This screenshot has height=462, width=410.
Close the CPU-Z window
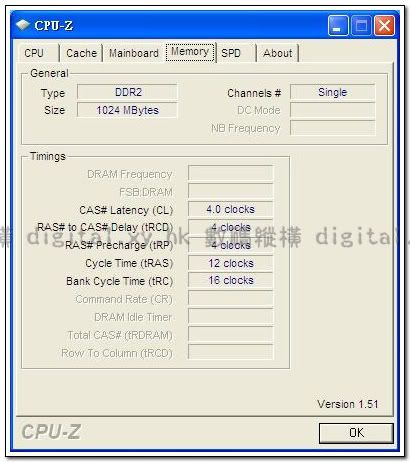[384, 26]
